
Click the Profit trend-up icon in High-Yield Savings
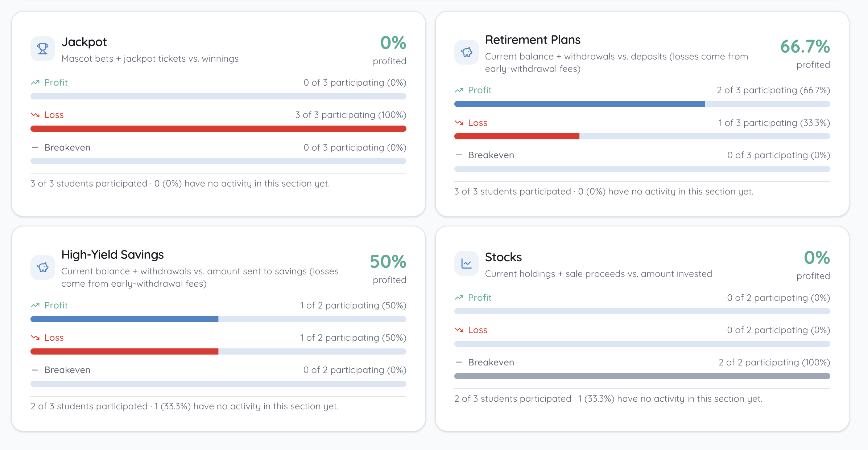click(x=35, y=305)
